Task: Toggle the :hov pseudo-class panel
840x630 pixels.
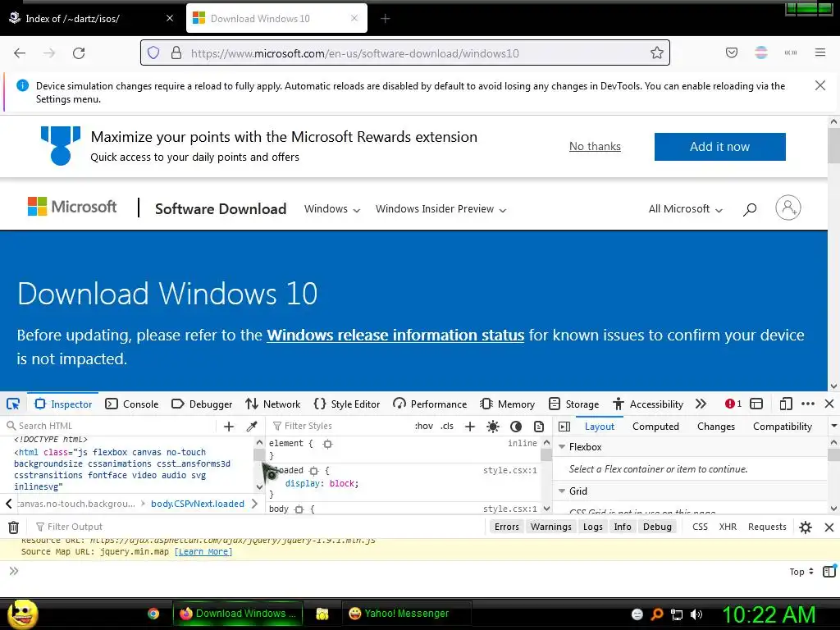Action: pos(424,426)
